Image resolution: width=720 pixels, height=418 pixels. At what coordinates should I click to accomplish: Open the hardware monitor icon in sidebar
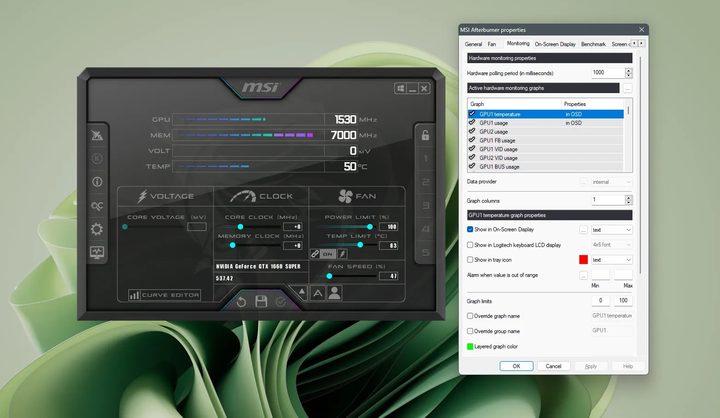(x=98, y=253)
